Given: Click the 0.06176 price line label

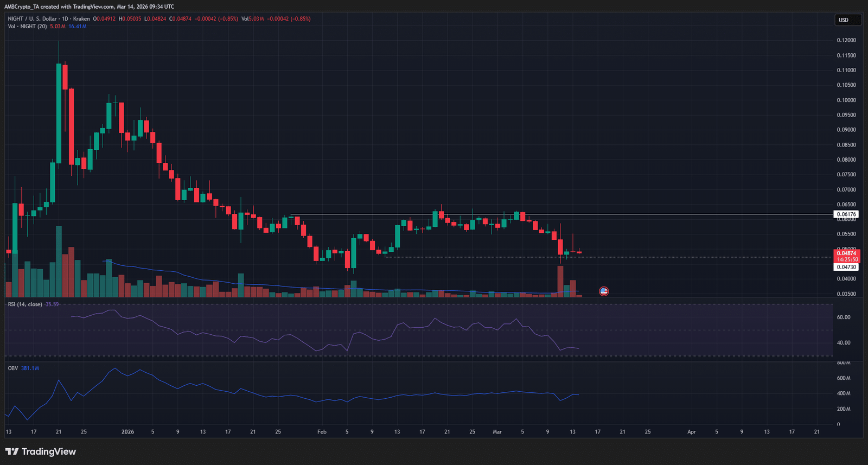Looking at the screenshot, I should point(846,214).
